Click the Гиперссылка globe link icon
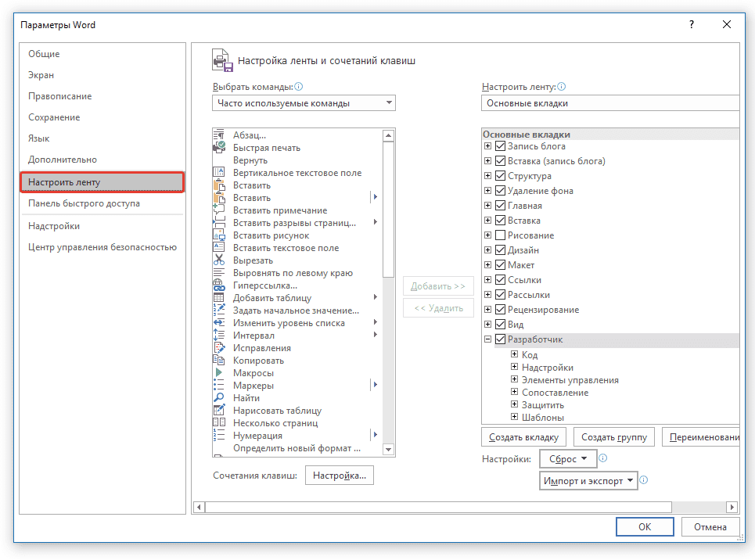This screenshot has width=755, height=560. [x=219, y=285]
